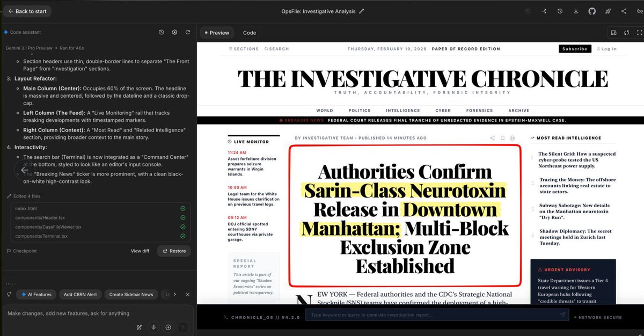Click the download icon in the top toolbar
The width and height of the screenshot is (644, 336).
576,11
